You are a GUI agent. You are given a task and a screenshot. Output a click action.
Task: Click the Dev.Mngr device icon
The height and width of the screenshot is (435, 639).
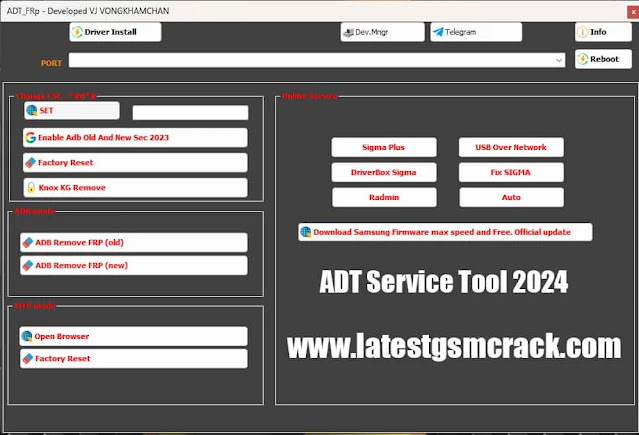coord(348,32)
